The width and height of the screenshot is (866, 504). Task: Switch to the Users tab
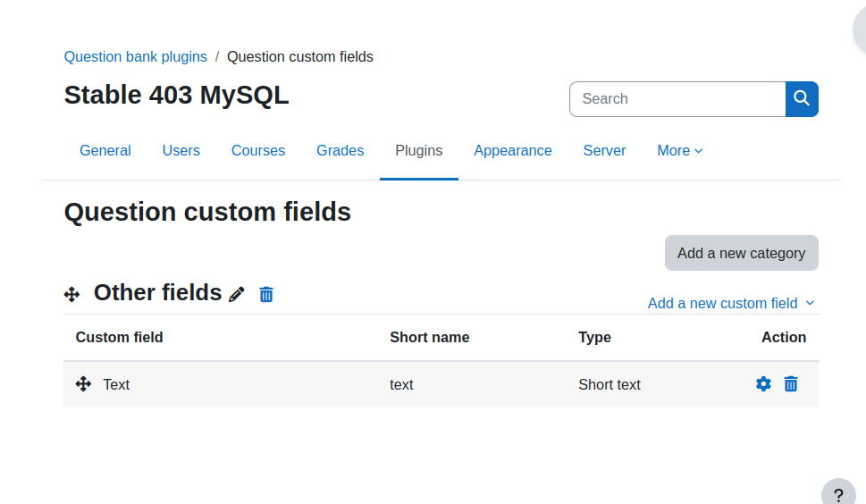click(181, 151)
